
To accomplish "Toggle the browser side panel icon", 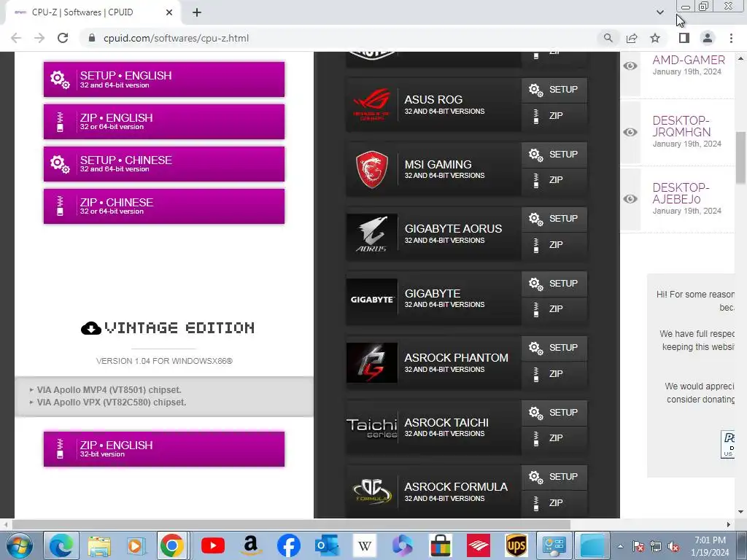I will pyautogui.click(x=684, y=38).
